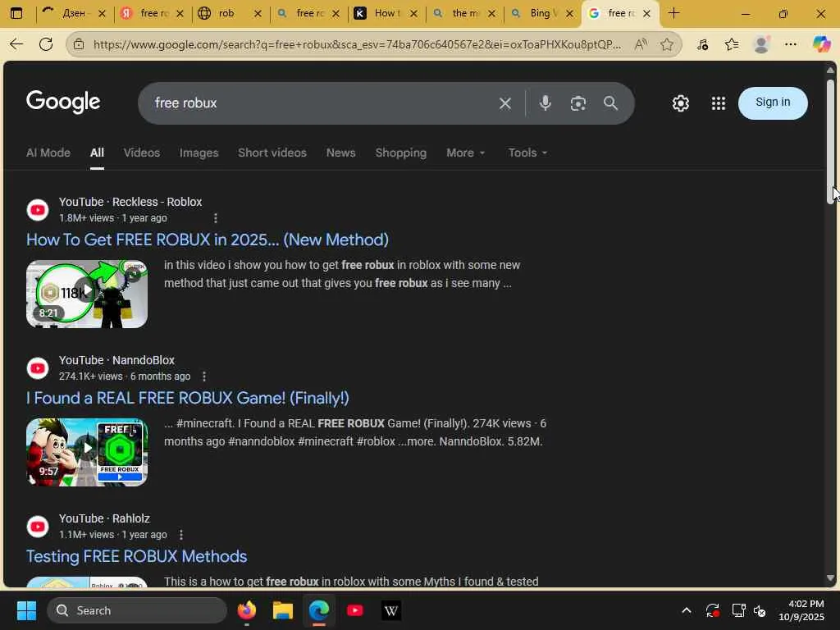Open Google quick settings gear
Screen dimensions: 840x630
[680, 103]
